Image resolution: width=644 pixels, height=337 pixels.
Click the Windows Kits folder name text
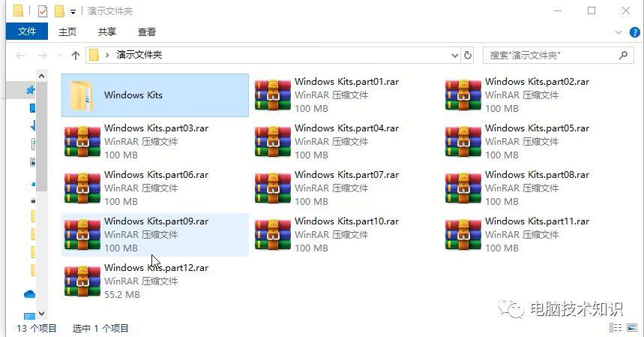[x=133, y=95]
